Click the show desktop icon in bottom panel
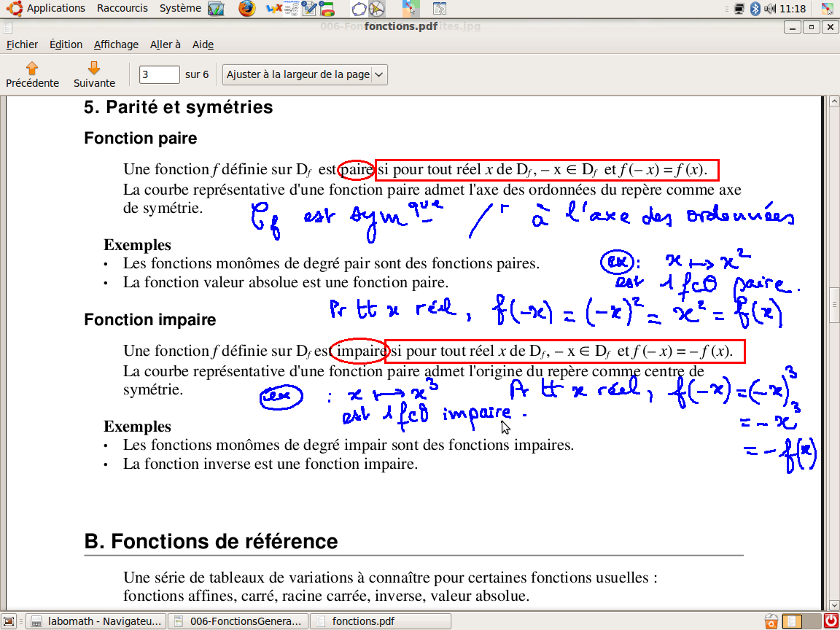The height and width of the screenshot is (630, 840). [x=9, y=621]
